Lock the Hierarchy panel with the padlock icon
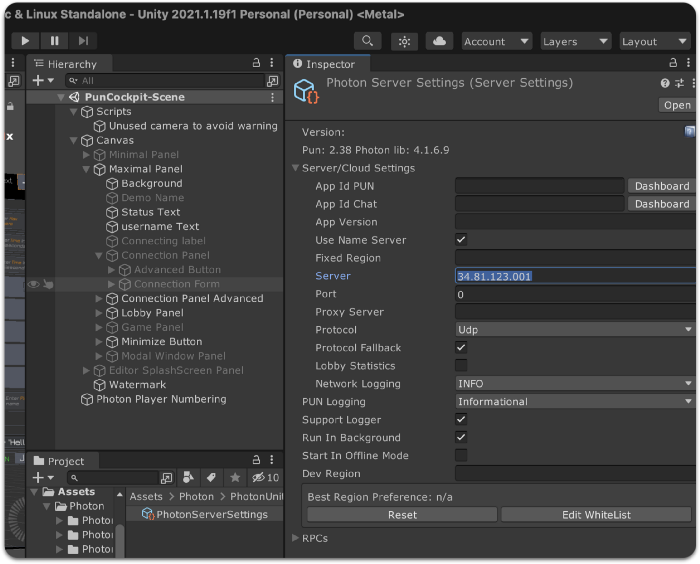This screenshot has height=564, width=700. (x=256, y=63)
